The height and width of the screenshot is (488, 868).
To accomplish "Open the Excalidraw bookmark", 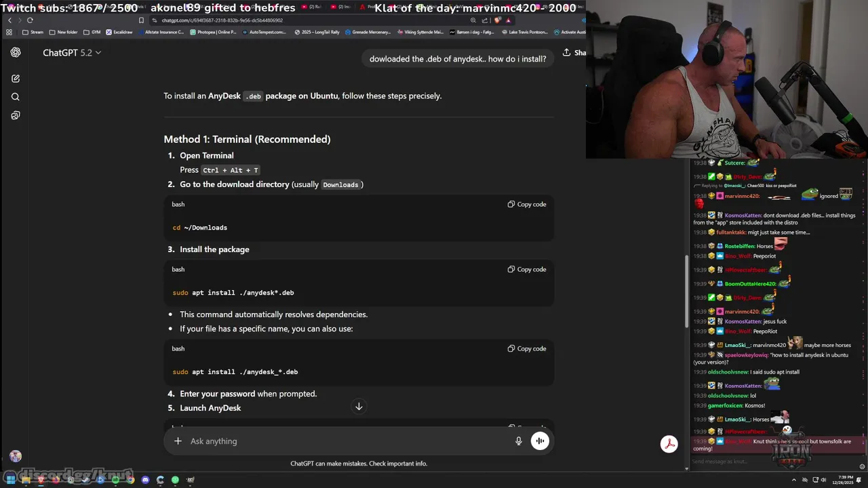I will pyautogui.click(x=119, y=32).
